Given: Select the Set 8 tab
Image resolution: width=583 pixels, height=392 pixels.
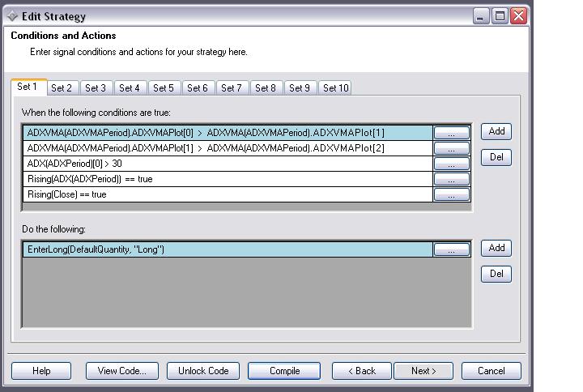Looking at the screenshot, I should point(266,88).
